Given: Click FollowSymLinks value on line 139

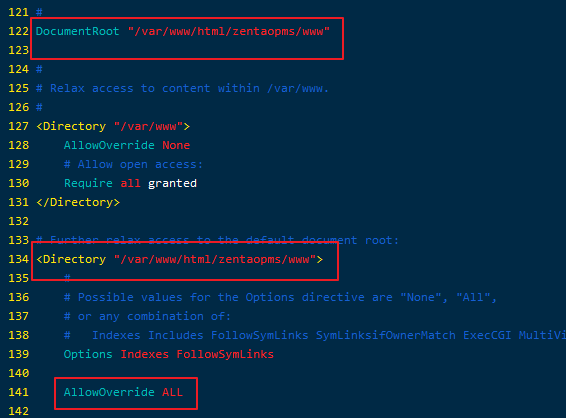Looking at the screenshot, I should [225, 354].
